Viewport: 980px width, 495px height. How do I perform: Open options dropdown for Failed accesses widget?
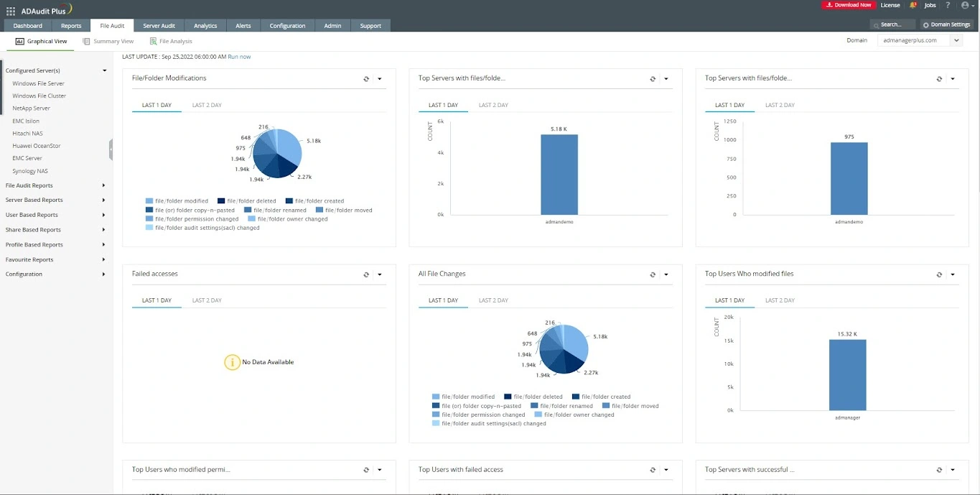(x=380, y=274)
